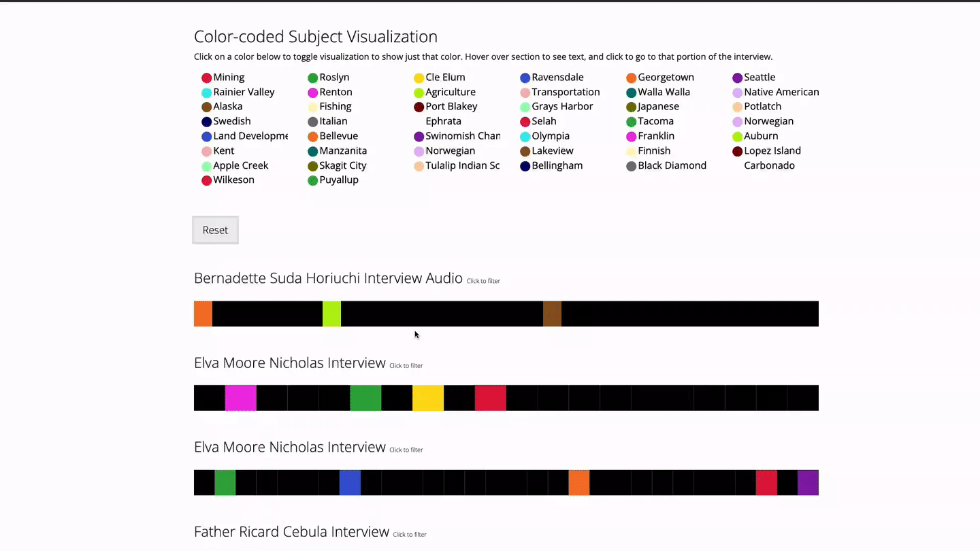The width and height of the screenshot is (980, 551).
Task: Toggle the Apple Creek light green swatch
Action: pos(207,167)
